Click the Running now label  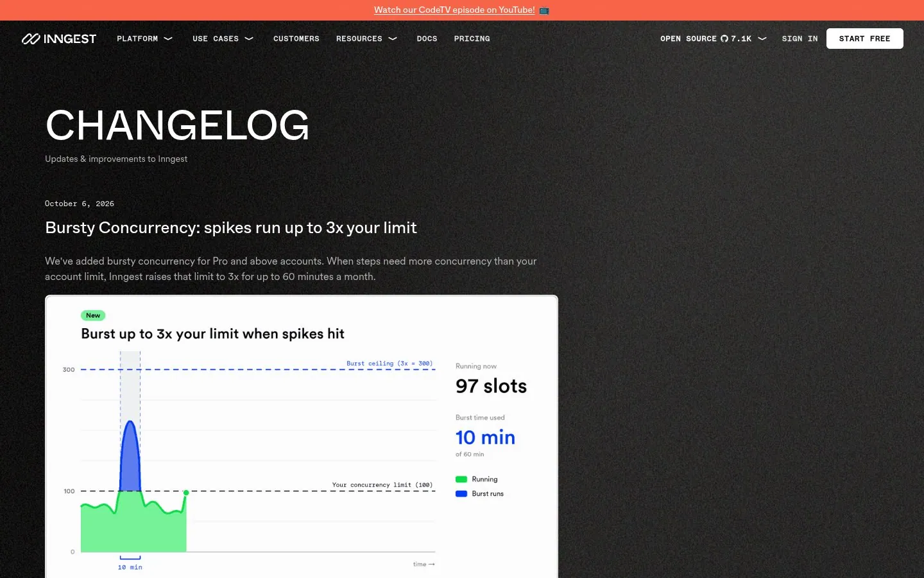point(476,366)
